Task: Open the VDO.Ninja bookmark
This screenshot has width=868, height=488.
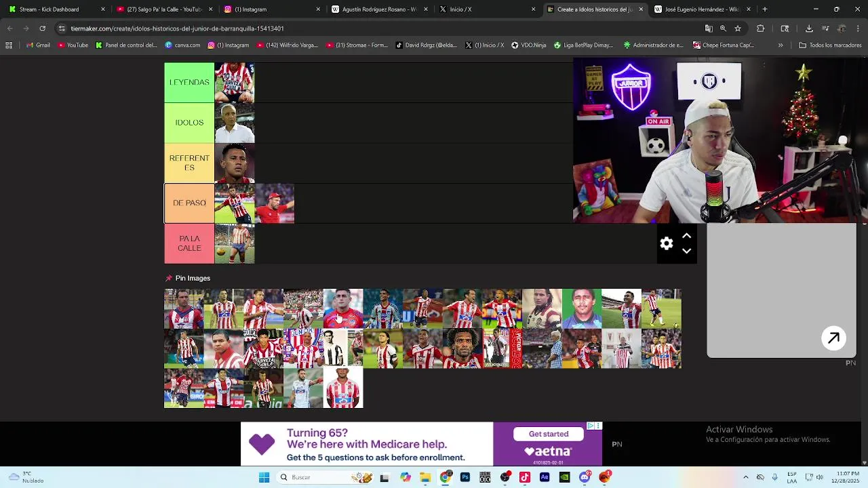Action: (x=528, y=45)
